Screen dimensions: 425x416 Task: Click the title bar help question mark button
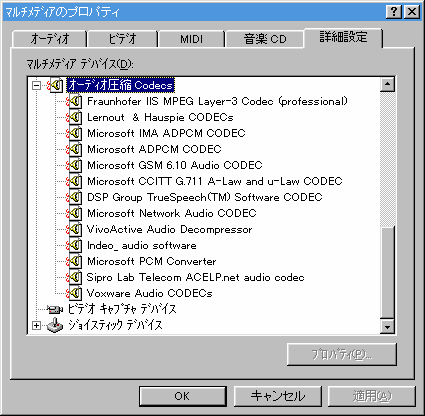pos(394,12)
